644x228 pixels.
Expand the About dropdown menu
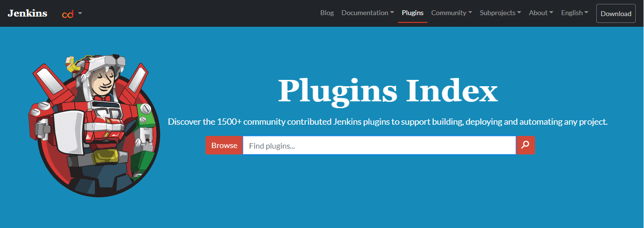coord(540,13)
